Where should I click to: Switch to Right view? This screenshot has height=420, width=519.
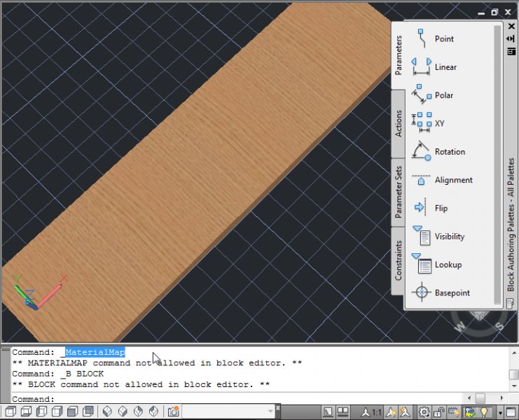coord(57,412)
